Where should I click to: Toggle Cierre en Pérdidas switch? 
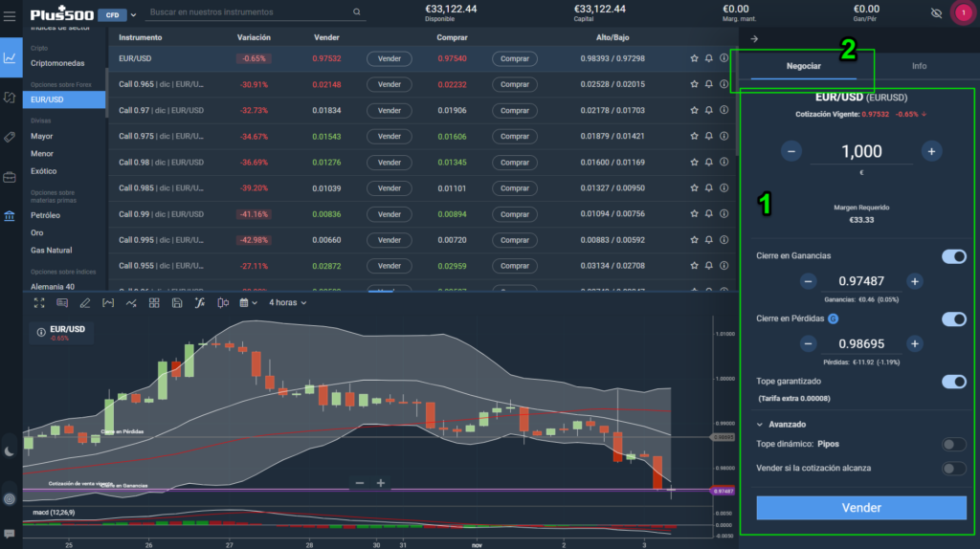point(954,319)
